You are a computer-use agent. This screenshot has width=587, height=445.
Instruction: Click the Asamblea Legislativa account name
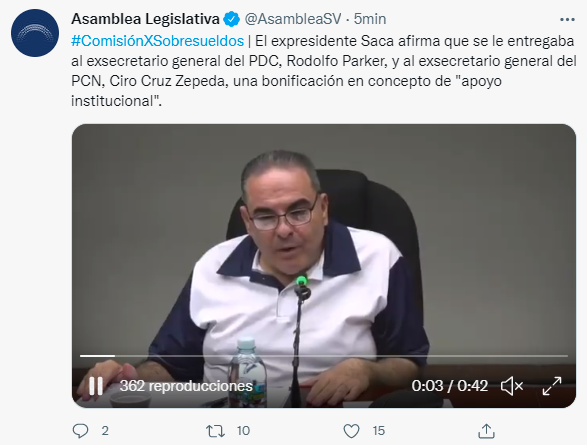[145, 19]
